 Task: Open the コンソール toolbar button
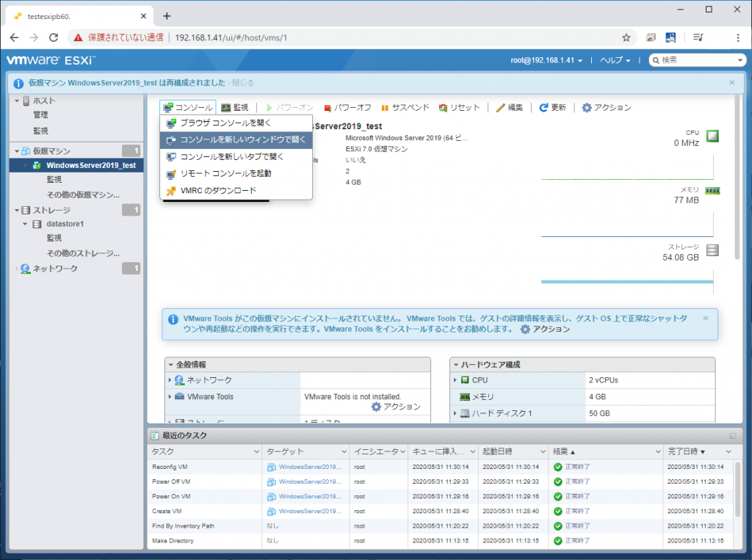pyautogui.click(x=188, y=107)
